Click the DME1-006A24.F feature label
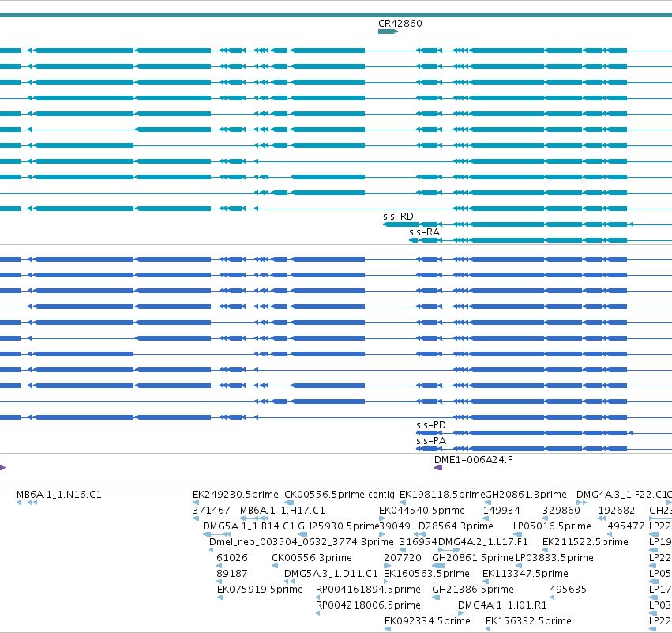 point(473,460)
